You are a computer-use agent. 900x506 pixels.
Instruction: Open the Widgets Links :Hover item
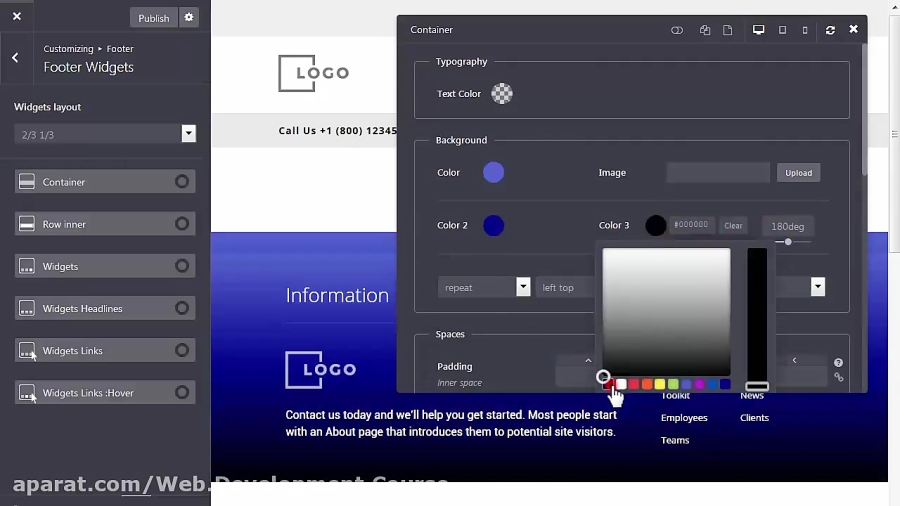[105, 393]
